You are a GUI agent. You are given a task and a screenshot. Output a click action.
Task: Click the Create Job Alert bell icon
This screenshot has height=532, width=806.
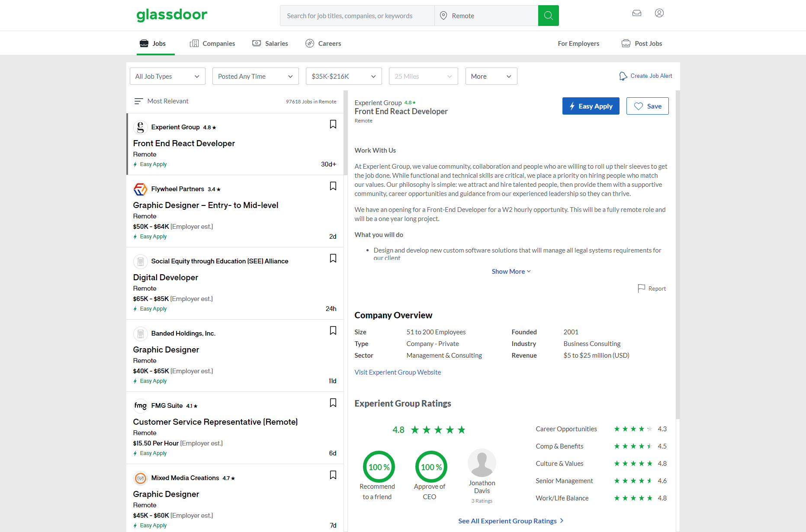point(623,76)
